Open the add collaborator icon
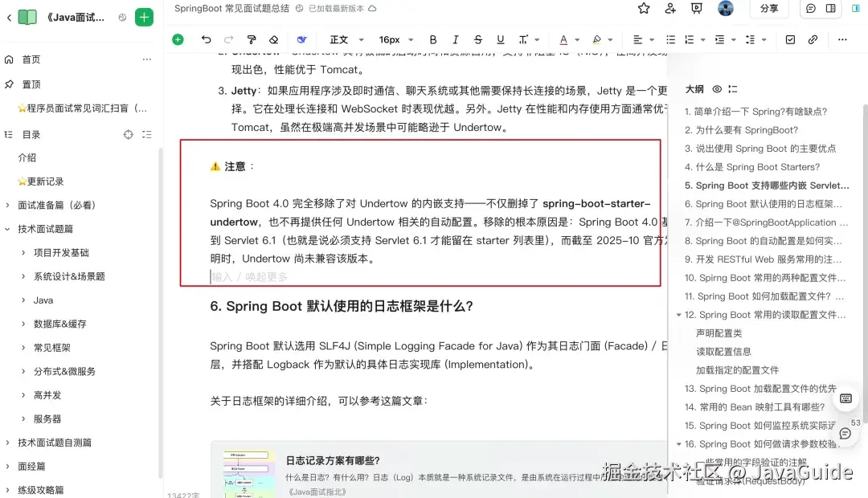This screenshot has width=868, height=498. 669,8
